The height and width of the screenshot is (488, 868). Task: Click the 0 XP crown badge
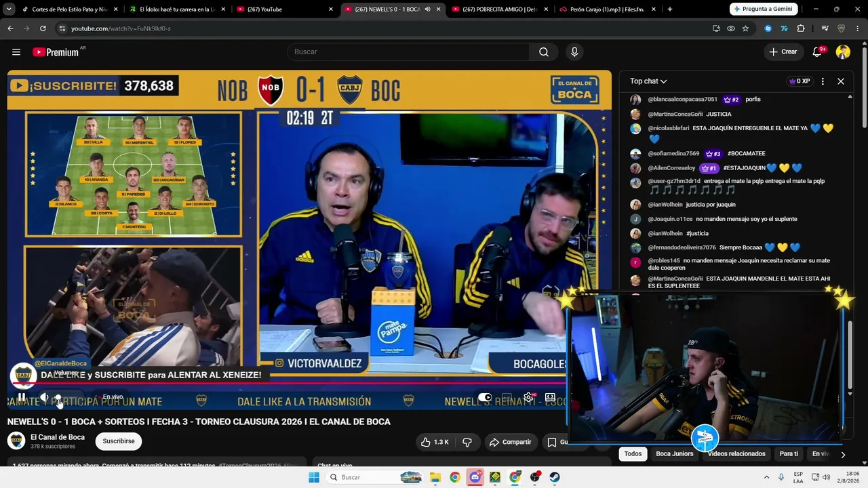point(800,81)
